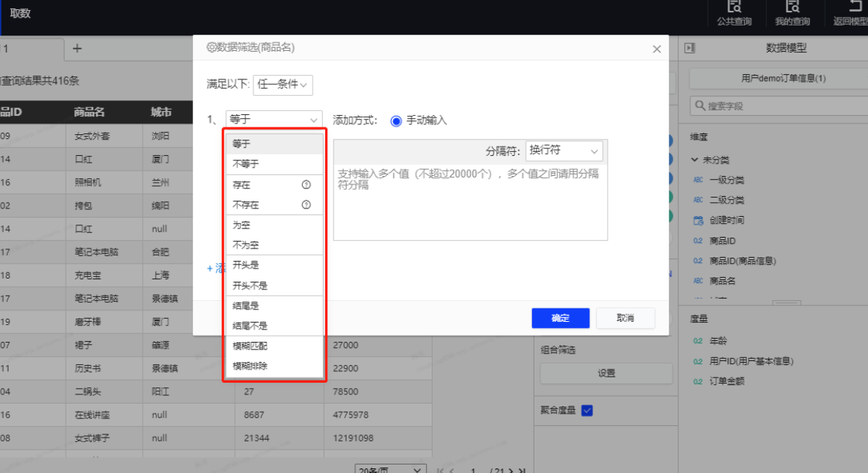This screenshot has width=868, height=473.
Task: Collapse the 数据模型 panel with the arrow icon
Action: click(690, 48)
